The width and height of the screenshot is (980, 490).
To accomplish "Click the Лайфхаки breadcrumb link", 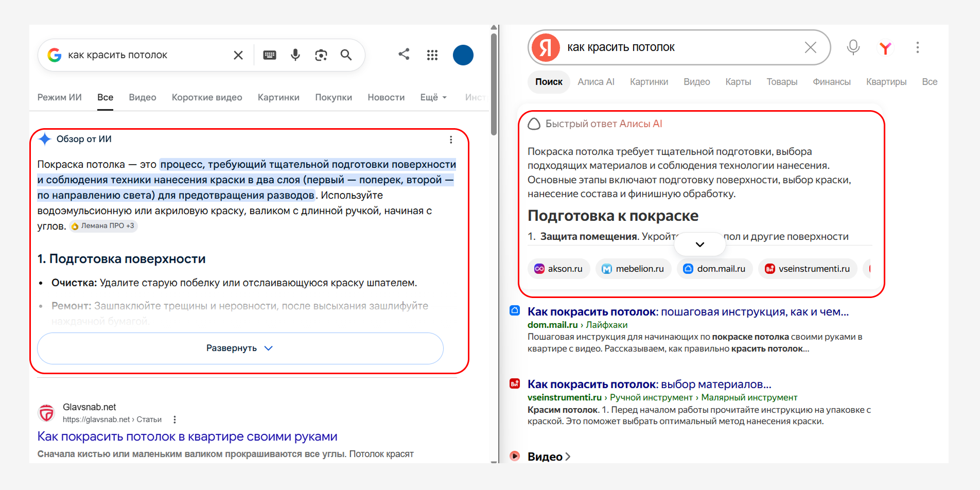I will click(x=607, y=325).
